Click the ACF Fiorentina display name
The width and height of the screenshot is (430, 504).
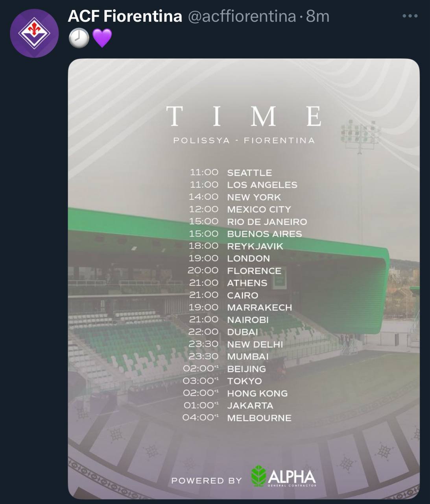125,16
